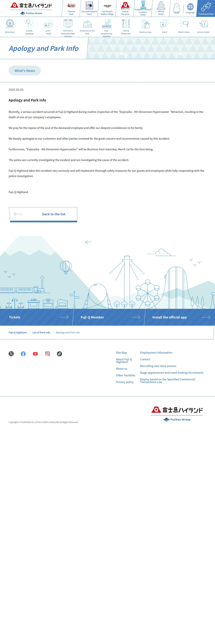215x644 pixels.
Task: Go to Fuji-Q Highland breadcrumb
Action: coord(18,333)
